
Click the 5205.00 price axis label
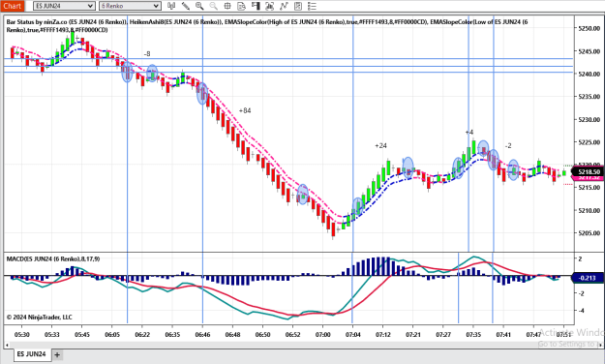coord(590,233)
